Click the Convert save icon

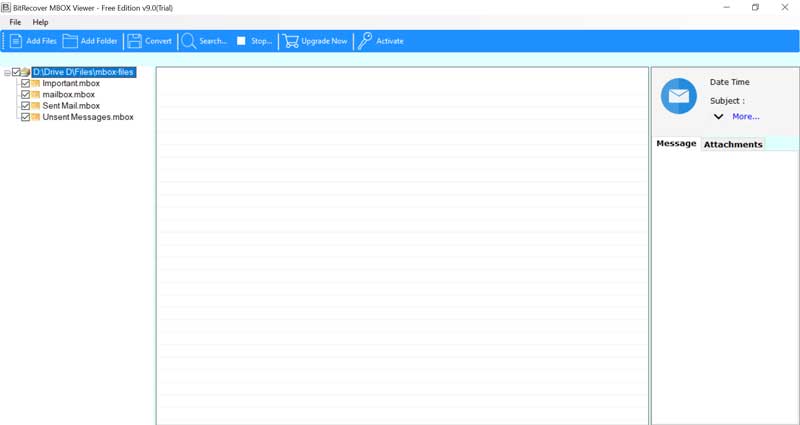tap(134, 41)
